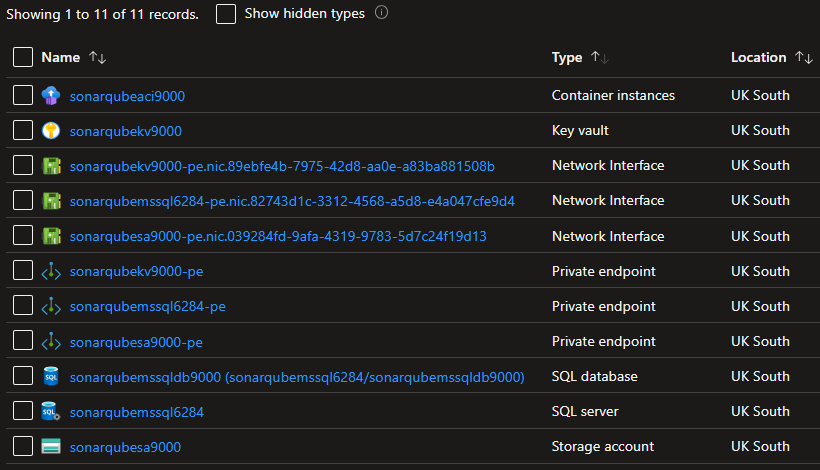The width and height of the screenshot is (820, 470).
Task: Click the Location column header label
Action: point(758,57)
